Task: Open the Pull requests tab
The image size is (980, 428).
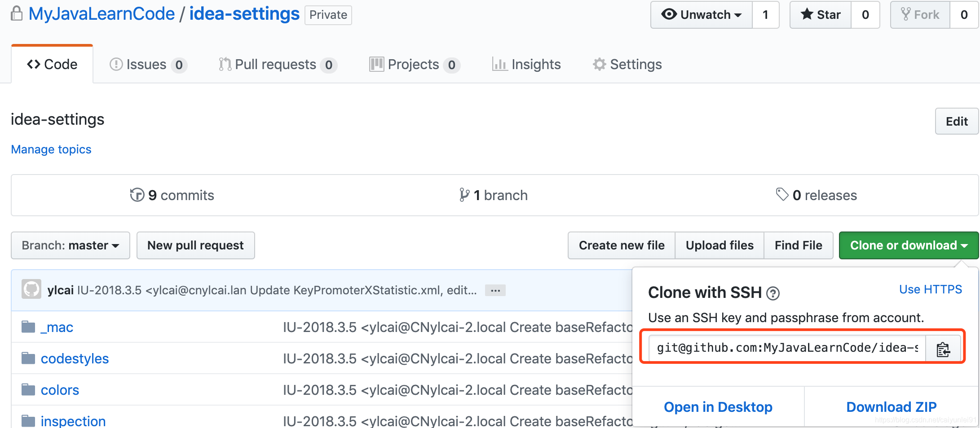Action: tap(278, 65)
